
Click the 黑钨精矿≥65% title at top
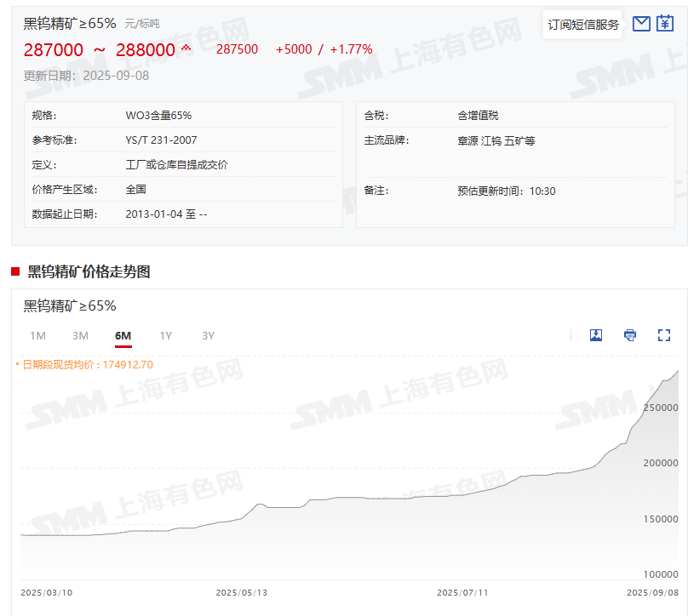70,23
